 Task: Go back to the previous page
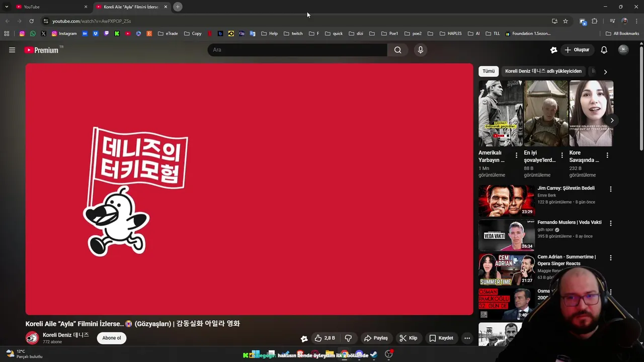[7, 21]
